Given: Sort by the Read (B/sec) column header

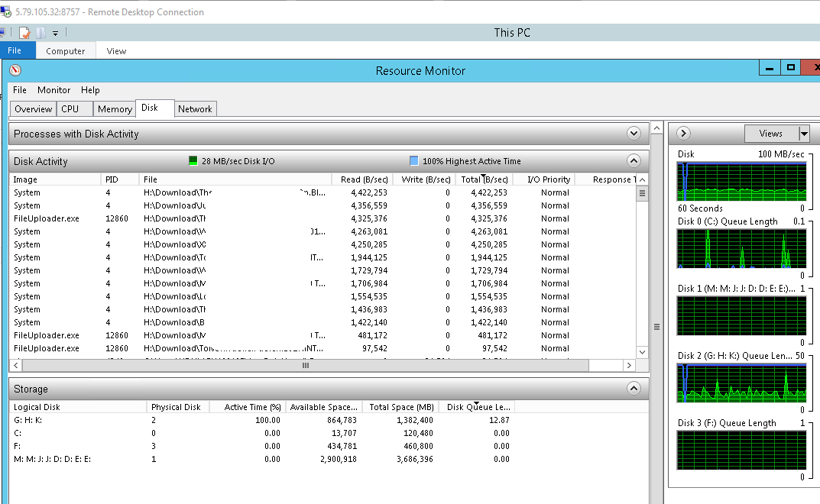Looking at the screenshot, I should [363, 179].
